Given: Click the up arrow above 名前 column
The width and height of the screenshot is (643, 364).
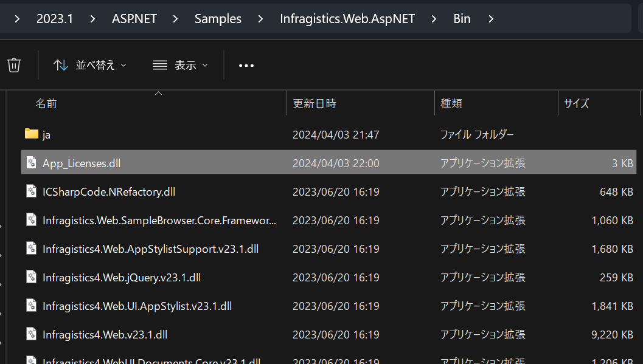Looking at the screenshot, I should (158, 94).
